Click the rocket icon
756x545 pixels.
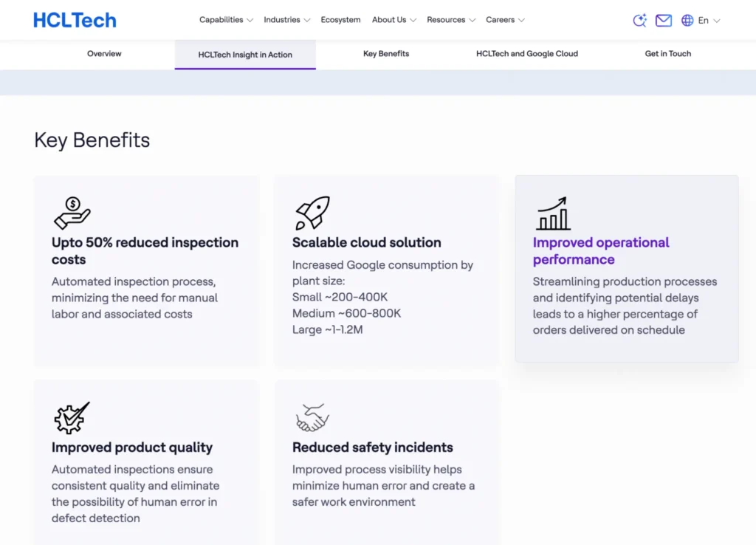click(312, 213)
